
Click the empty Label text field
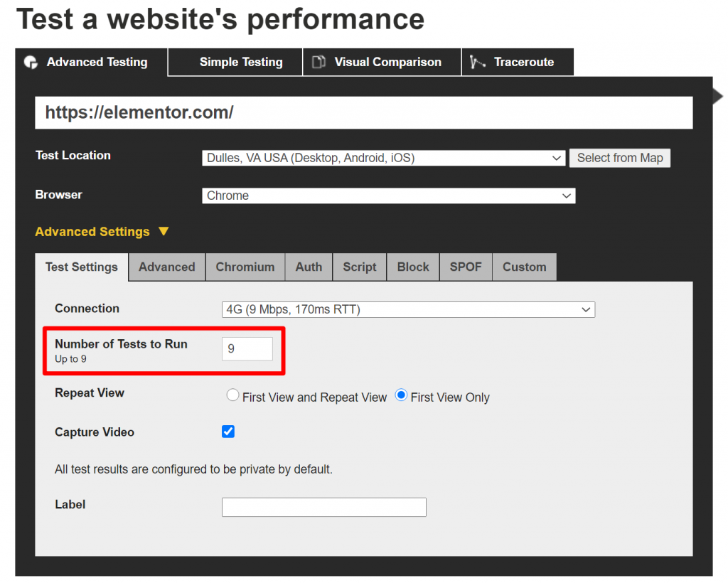[x=323, y=507]
